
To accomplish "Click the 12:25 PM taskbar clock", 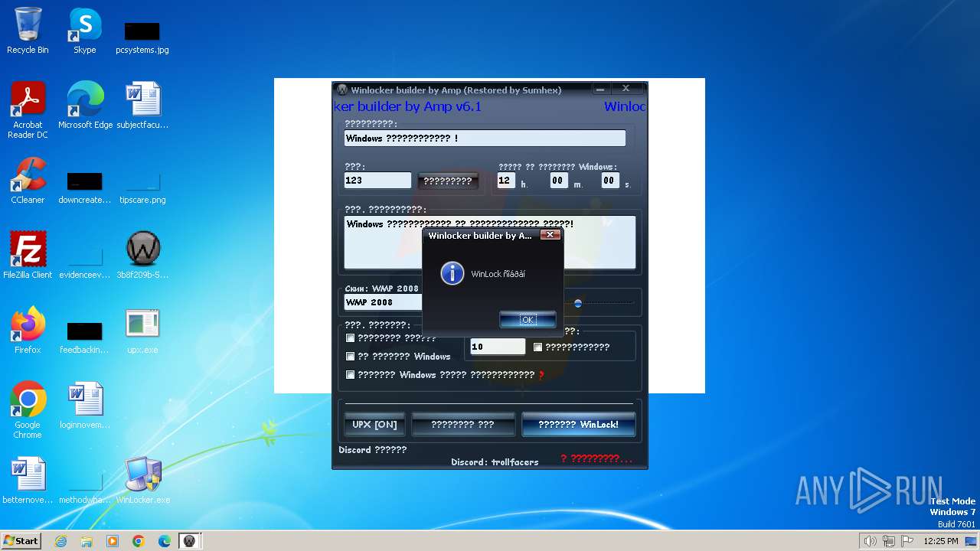I will coord(941,541).
